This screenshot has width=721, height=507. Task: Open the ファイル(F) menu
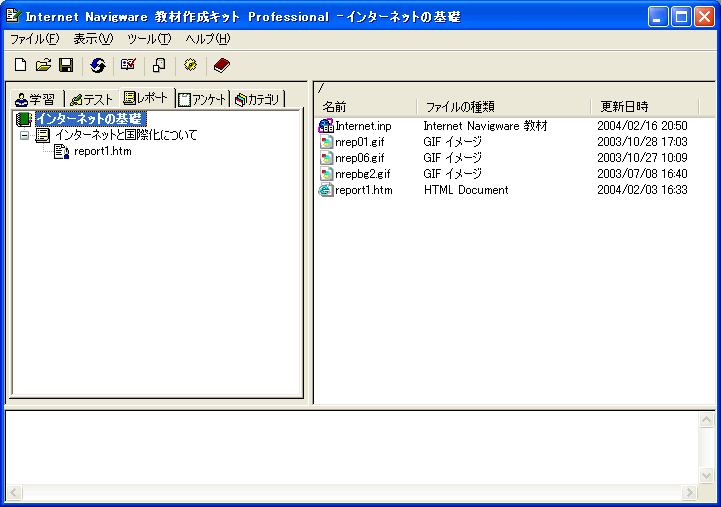(x=34, y=39)
